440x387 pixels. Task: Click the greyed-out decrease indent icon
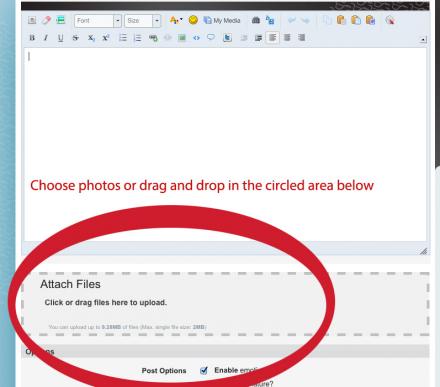click(244, 38)
